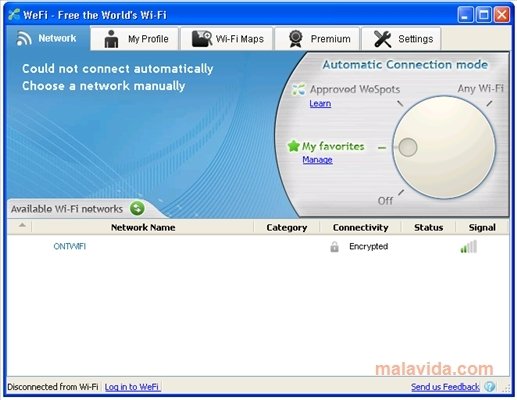
Task: Open the Network tab
Action: tap(47, 38)
